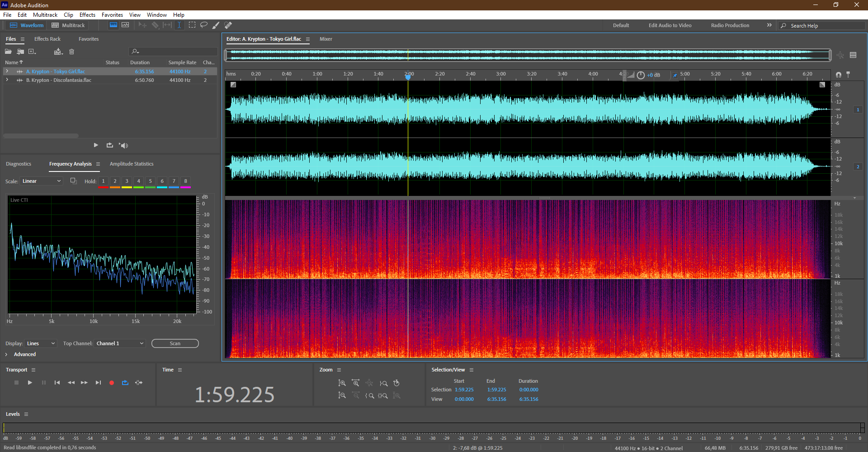The height and width of the screenshot is (452, 868).
Task: Click the trash Close Files icon
Action: [71, 52]
